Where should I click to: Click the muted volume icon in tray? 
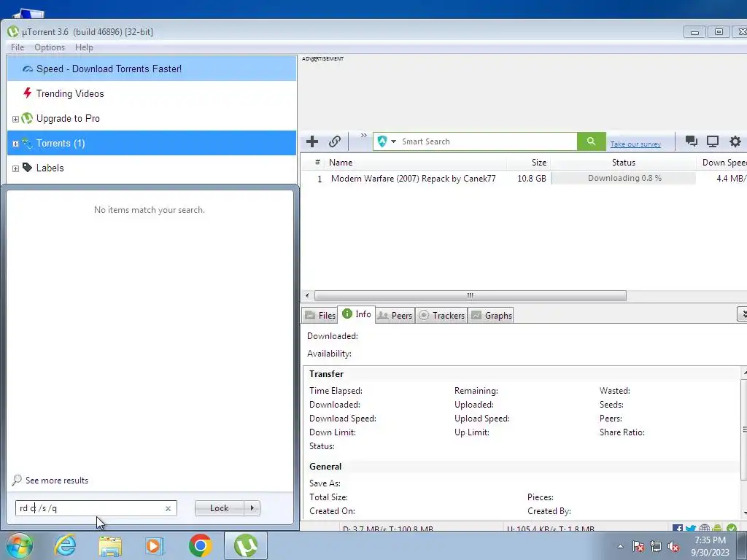coord(673,546)
